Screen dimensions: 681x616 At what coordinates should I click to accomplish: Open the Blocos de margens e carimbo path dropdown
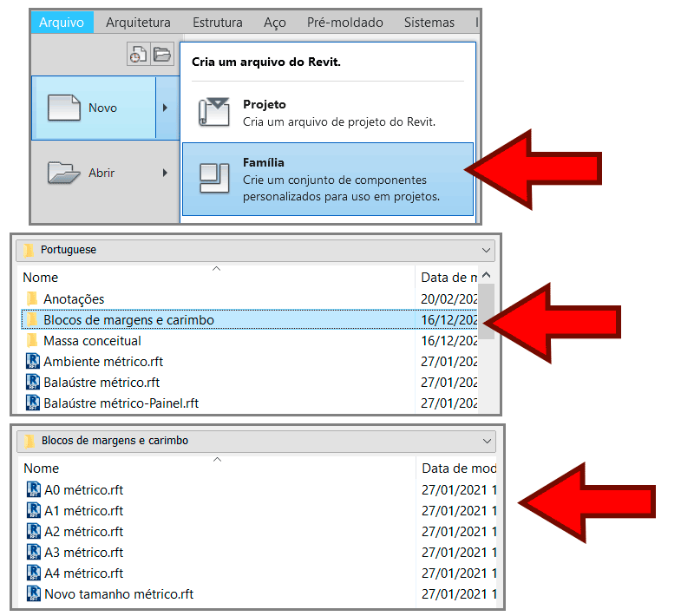point(485,441)
